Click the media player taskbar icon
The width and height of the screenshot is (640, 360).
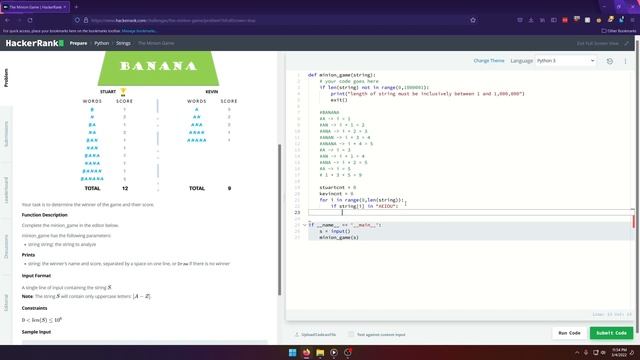tap(334, 352)
